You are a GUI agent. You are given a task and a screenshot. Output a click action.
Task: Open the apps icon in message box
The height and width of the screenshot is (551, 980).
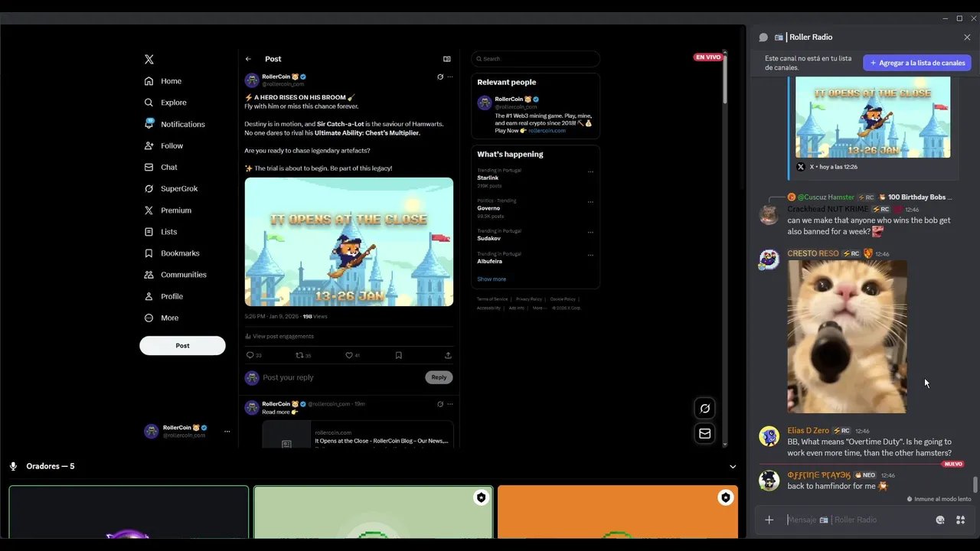point(960,520)
